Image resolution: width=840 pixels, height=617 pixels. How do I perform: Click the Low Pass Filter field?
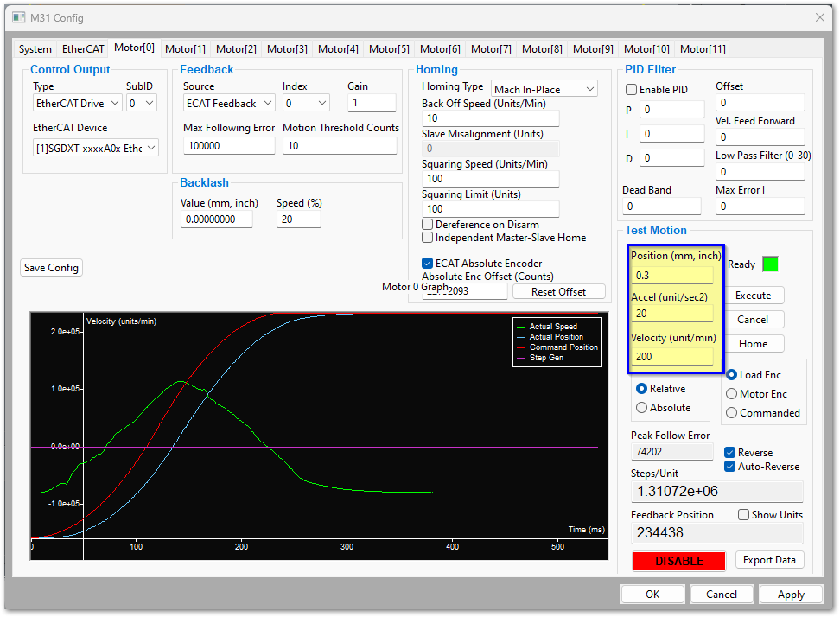click(x=760, y=172)
